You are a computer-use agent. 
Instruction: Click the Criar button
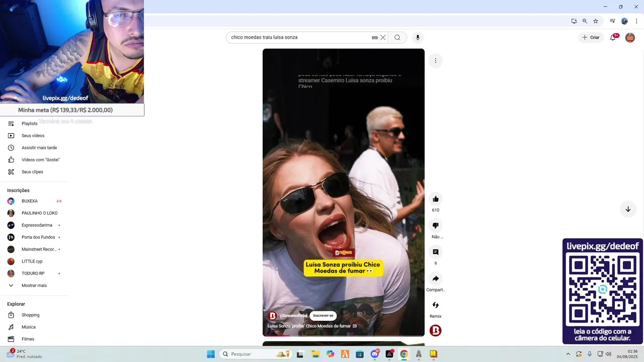pos(591,37)
